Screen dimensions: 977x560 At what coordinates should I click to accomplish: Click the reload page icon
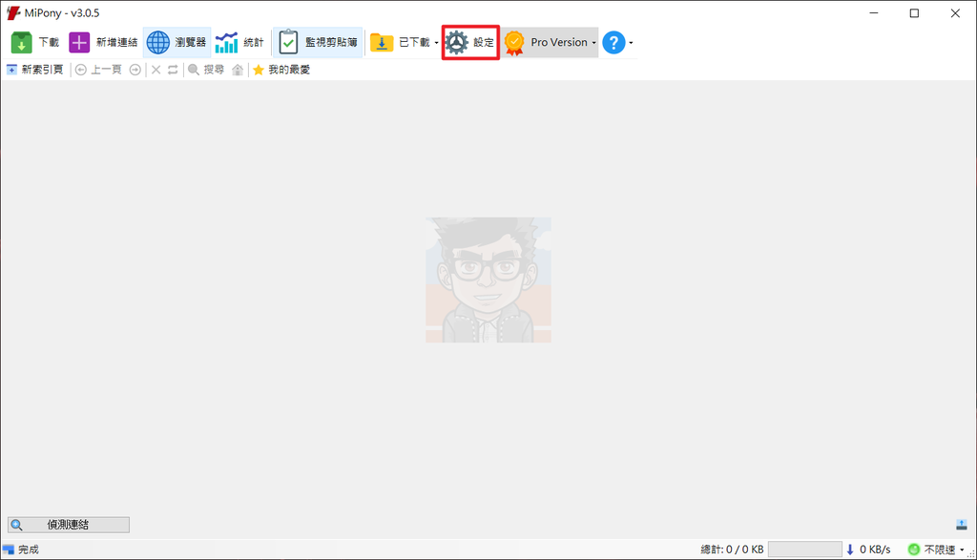click(x=173, y=70)
